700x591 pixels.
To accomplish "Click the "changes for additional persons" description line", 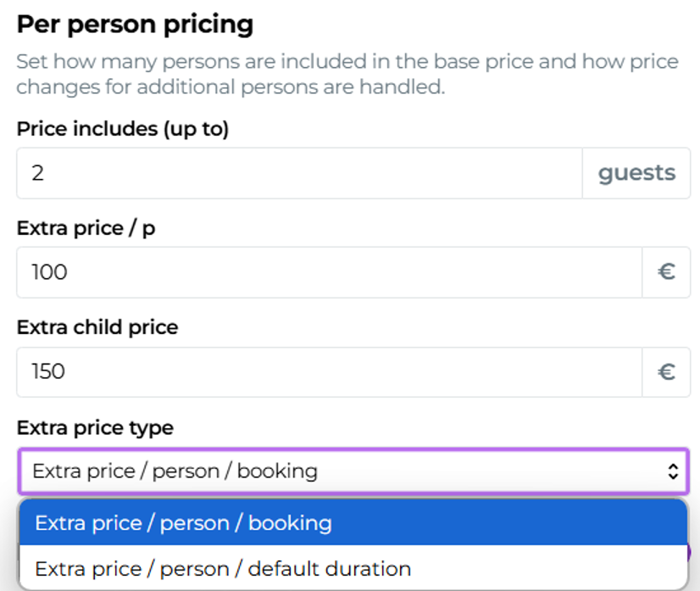I will click(x=231, y=86).
